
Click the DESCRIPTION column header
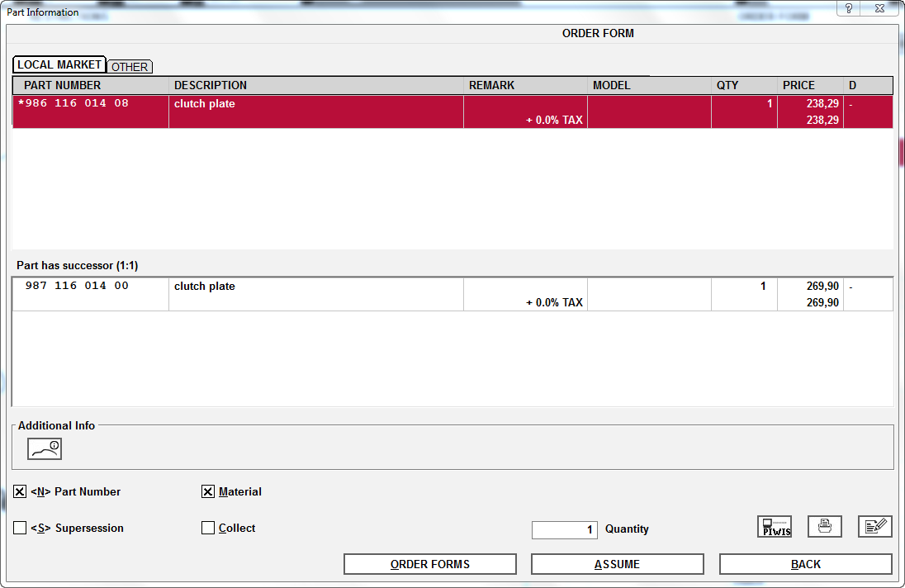tap(211, 86)
